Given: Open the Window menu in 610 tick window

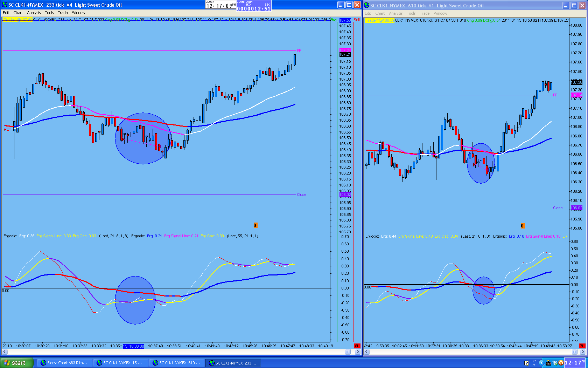Looking at the screenshot, I should click(441, 13).
